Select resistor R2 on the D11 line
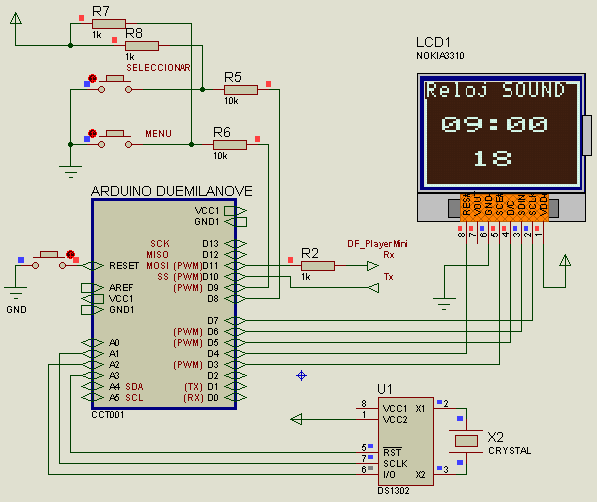This screenshot has height=502, width=597. tap(318, 266)
